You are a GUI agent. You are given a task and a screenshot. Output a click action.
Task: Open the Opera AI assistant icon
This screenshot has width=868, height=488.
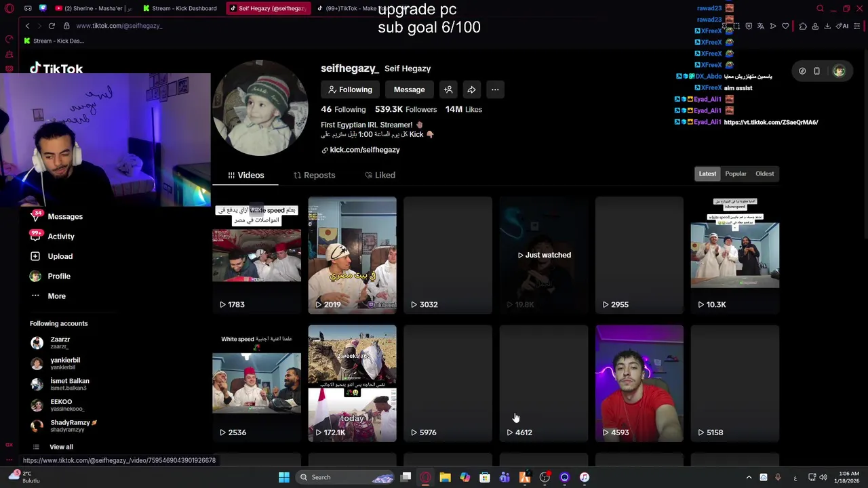(843, 26)
